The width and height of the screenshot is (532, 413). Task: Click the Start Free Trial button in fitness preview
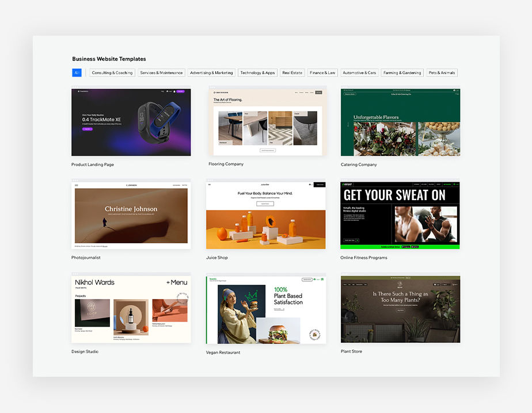pos(351,240)
